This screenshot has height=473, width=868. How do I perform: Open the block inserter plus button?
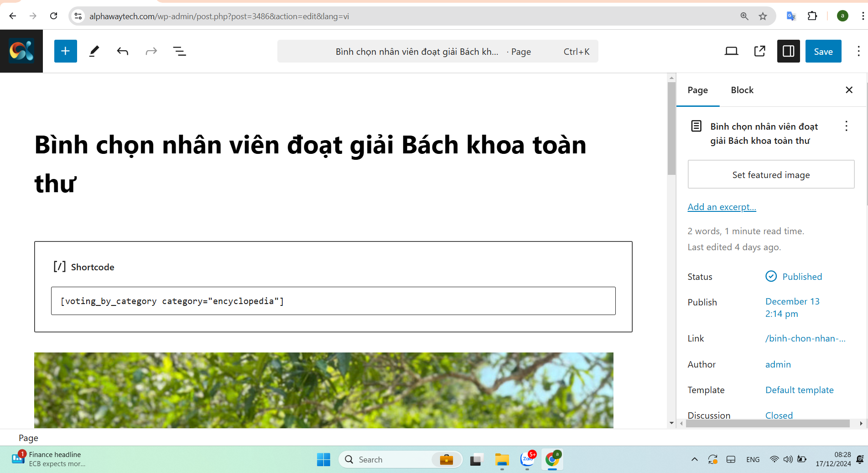[x=65, y=51]
